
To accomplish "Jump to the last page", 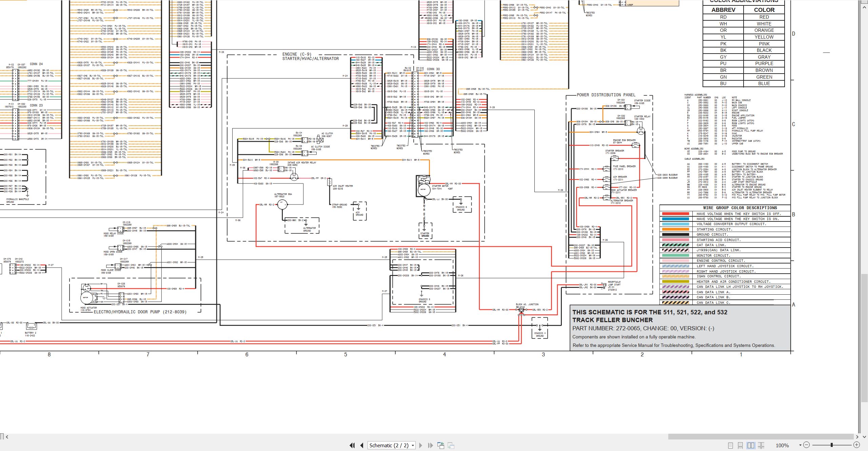I will (x=430, y=445).
